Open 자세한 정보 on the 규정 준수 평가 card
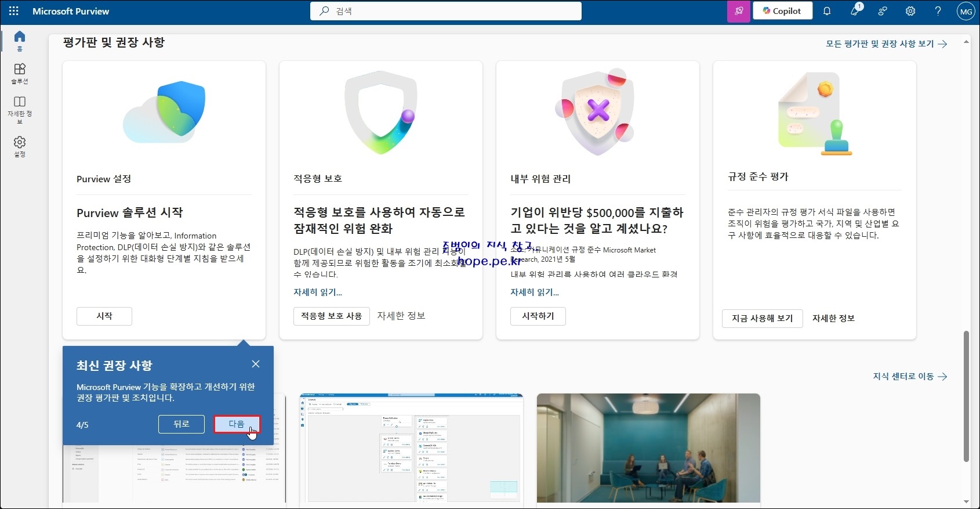980x509 pixels. (833, 319)
